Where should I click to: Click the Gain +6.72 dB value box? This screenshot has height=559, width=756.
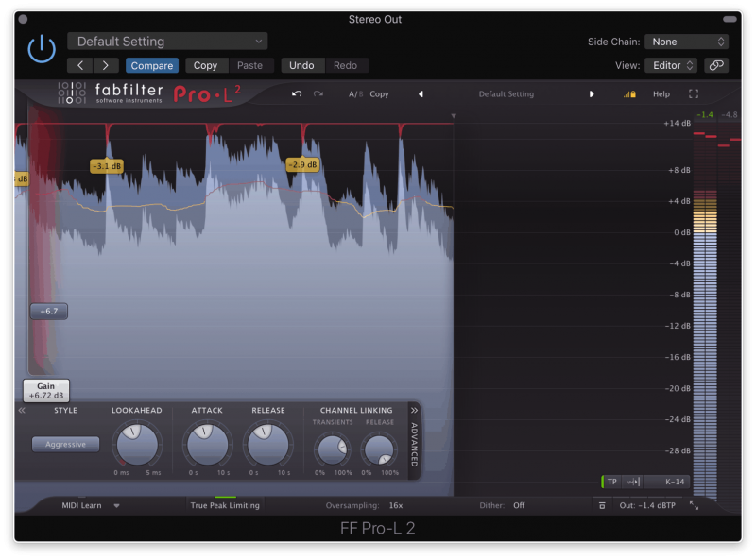point(46,391)
